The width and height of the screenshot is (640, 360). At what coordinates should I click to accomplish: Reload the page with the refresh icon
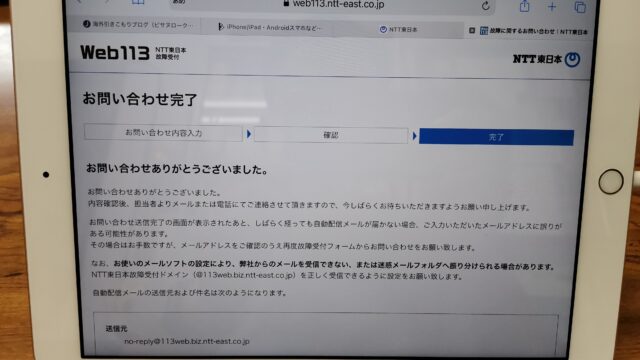point(485,6)
